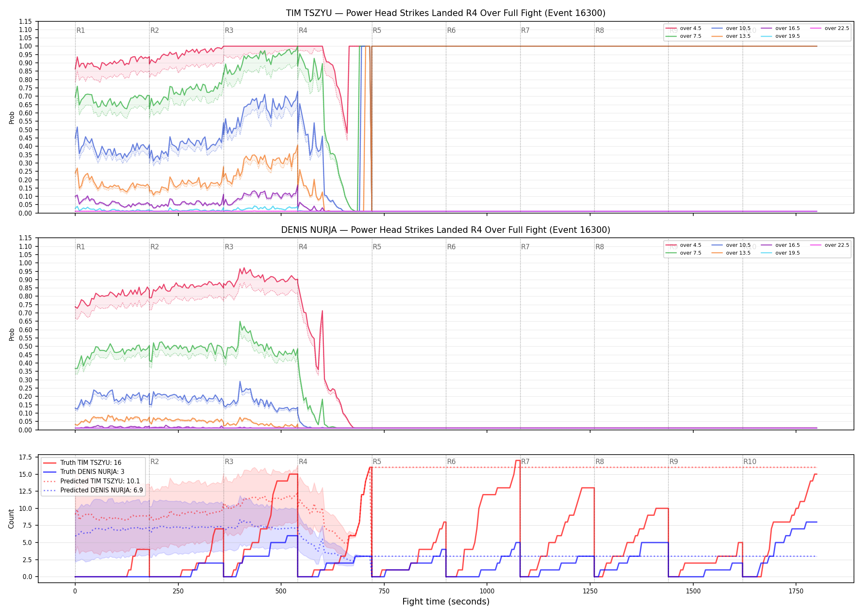The width and height of the screenshot is (863, 616).
Task: Click the R2 round marker in the DENIS NURJA chart
Action: tap(155, 247)
